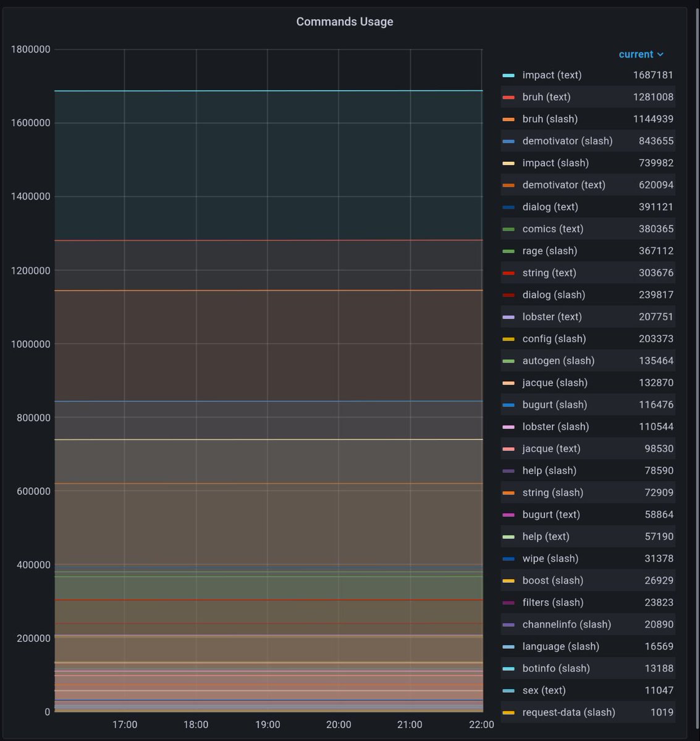
Task: Select the config (slash) legend entry
Action: 554,338
